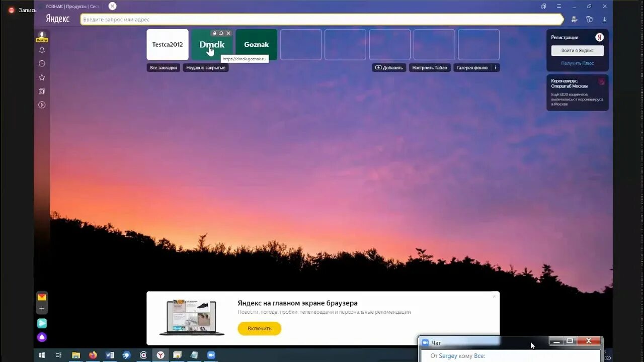Image resolution: width=644 pixels, height=362 pixels.
Task: Open bookmarks manager icon in title bar
Action: [544, 6]
